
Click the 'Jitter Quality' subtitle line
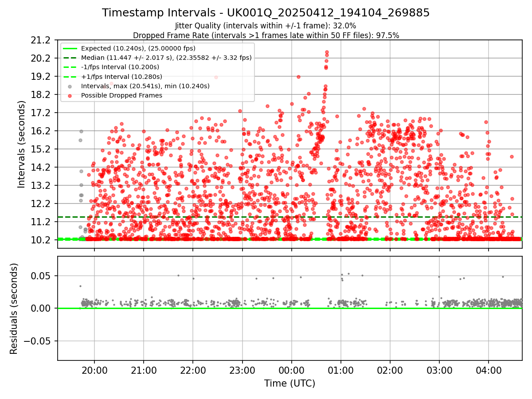(266, 26)
